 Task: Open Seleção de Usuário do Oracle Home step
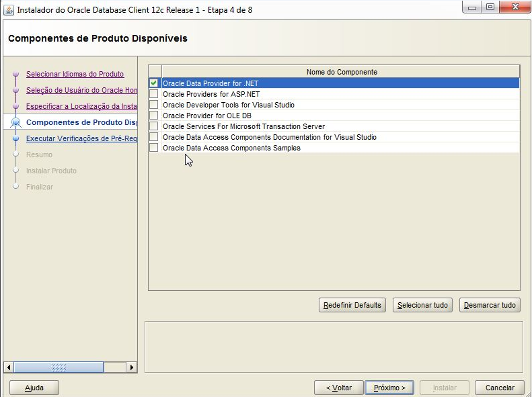[82, 90]
